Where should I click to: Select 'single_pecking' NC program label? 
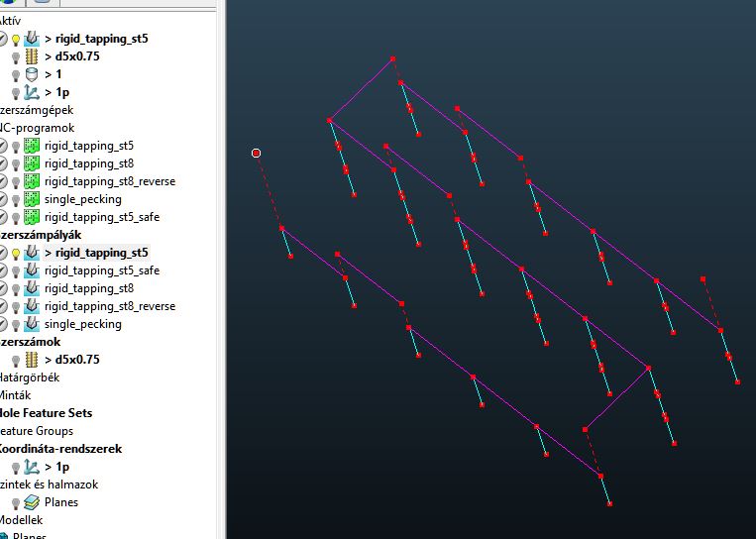point(83,199)
